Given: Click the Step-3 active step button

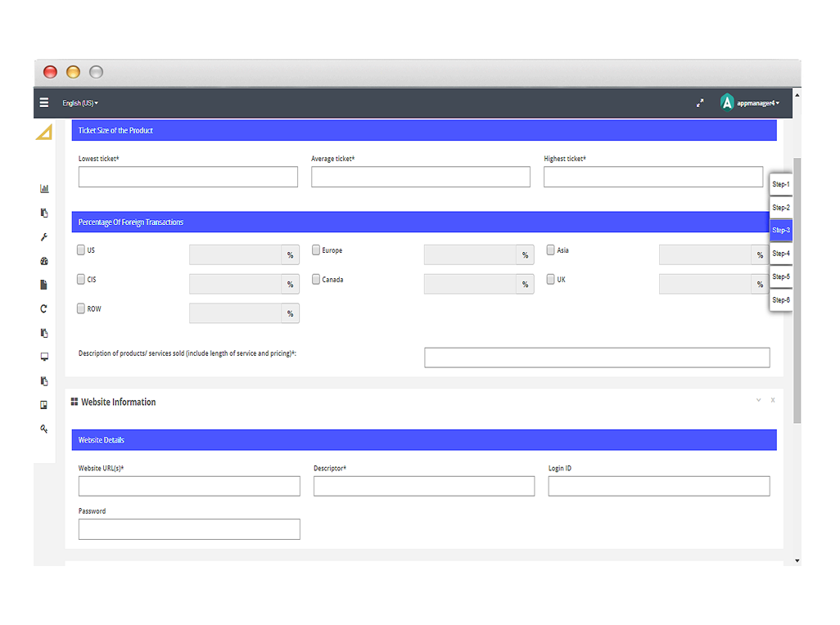Looking at the screenshot, I should [779, 230].
